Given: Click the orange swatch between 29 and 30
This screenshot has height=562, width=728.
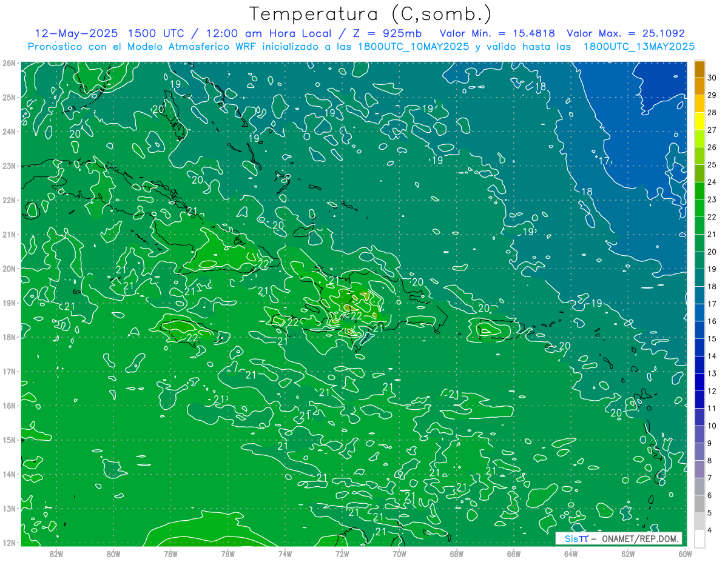Looking at the screenshot, I should click(x=699, y=86).
